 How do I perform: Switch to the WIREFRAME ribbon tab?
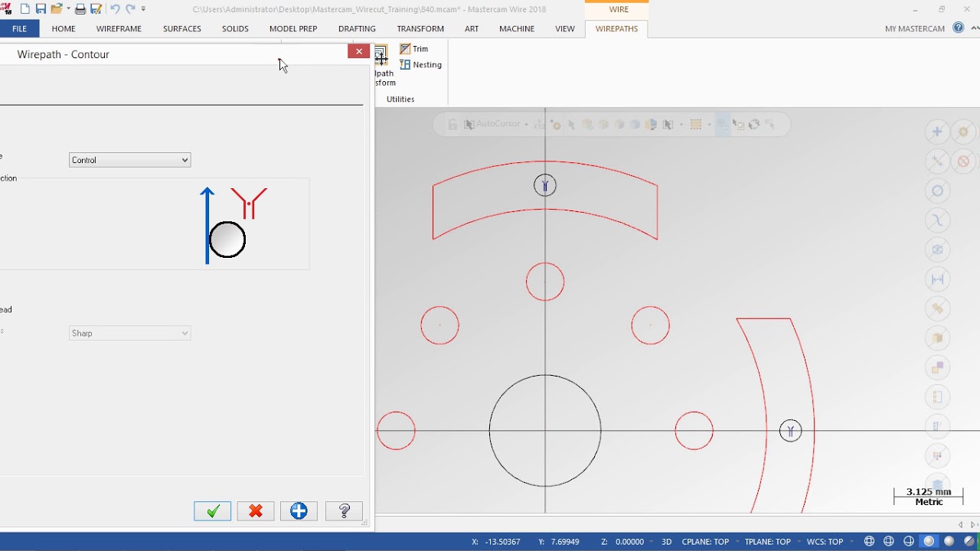point(119,28)
